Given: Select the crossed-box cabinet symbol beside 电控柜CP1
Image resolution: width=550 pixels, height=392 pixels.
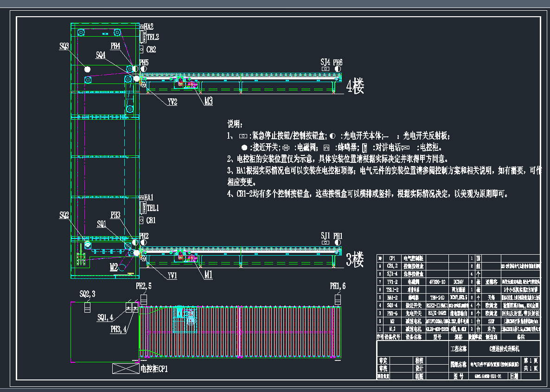Looking at the screenshot, I should 125,370.
